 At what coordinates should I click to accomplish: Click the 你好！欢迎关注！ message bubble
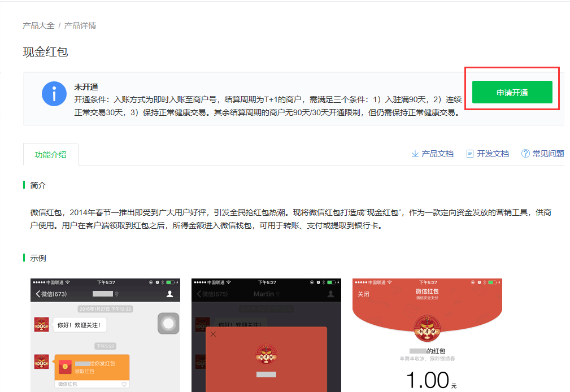tap(79, 325)
